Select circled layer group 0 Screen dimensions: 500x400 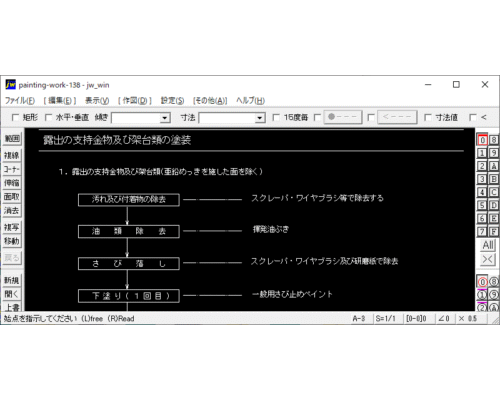(x=482, y=282)
